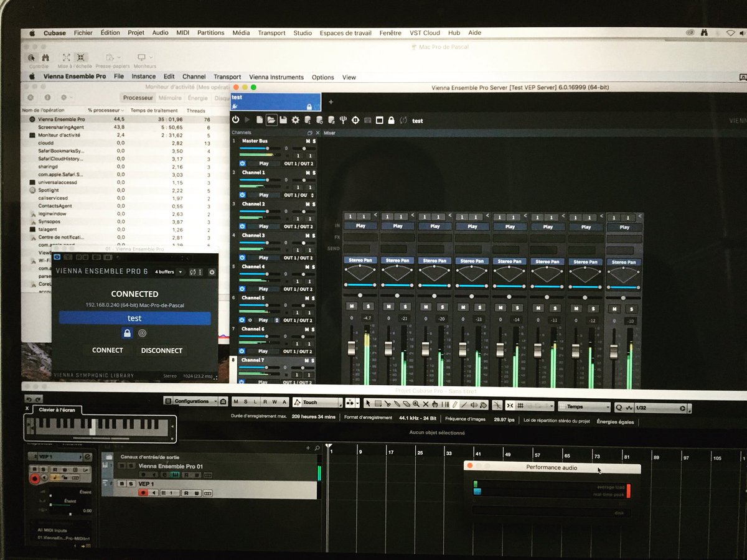Viewport: 747px width, 560px height.
Task: Toggle the power button on Channel 2
Action: pyautogui.click(x=242, y=226)
